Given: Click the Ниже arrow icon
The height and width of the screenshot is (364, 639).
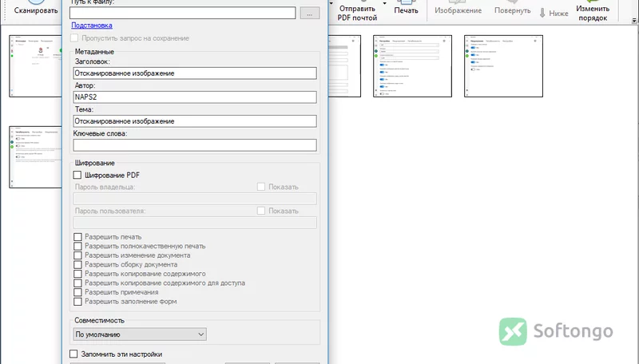Looking at the screenshot, I should tap(542, 13).
